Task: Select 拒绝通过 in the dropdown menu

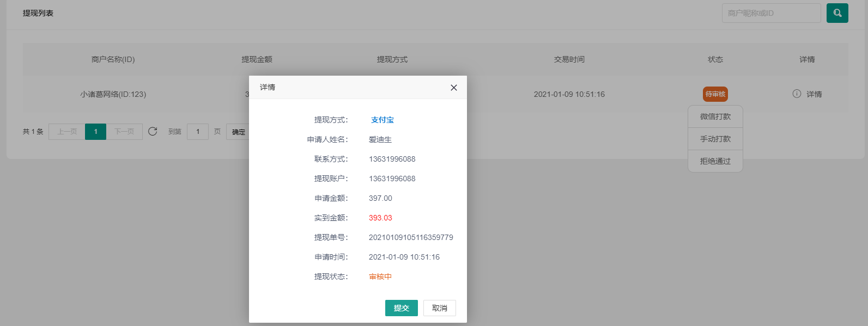Action: tap(715, 161)
